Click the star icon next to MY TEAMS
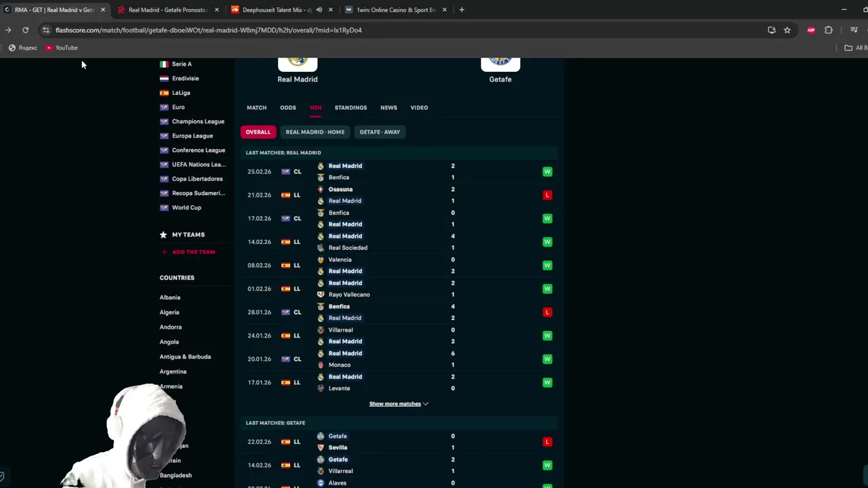 [x=163, y=235]
